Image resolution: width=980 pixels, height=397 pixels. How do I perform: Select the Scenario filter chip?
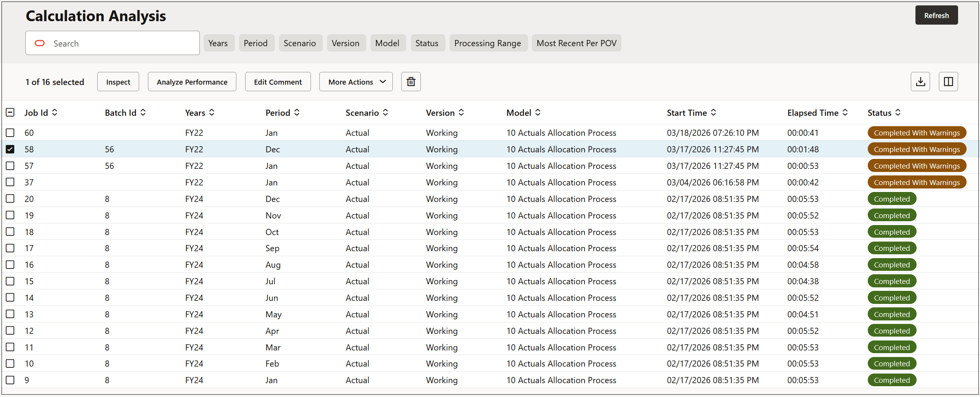[x=300, y=43]
